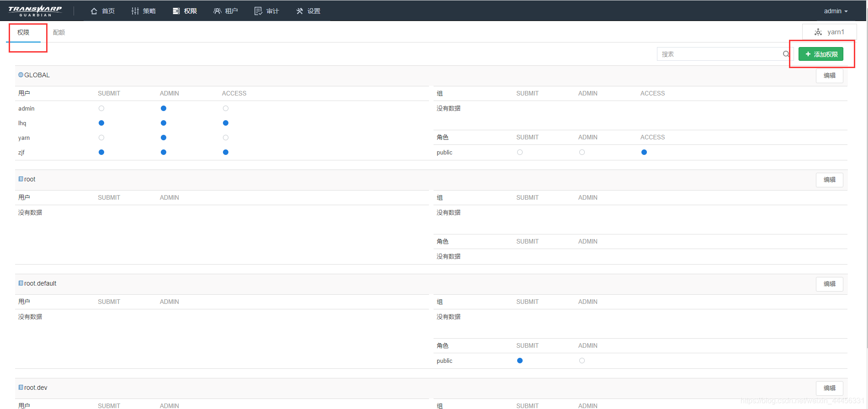Click user name yarn in GLOBAL
868x409 pixels.
point(24,138)
